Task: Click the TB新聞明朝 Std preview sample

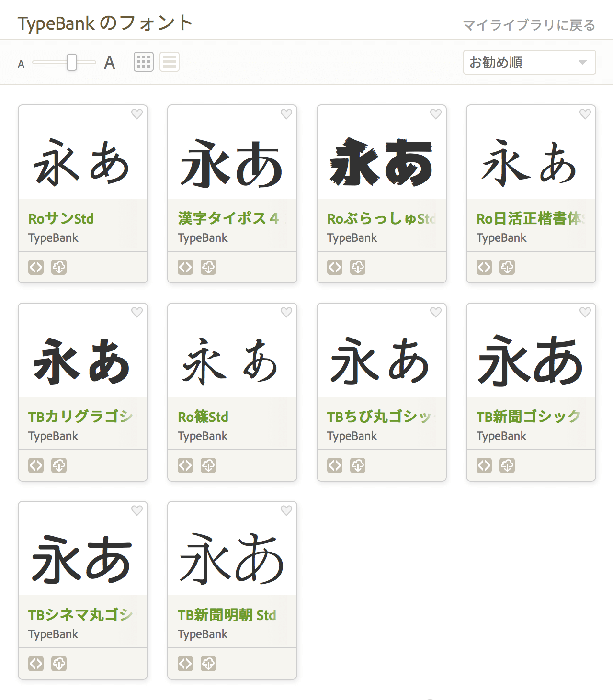Action: pyautogui.click(x=232, y=559)
